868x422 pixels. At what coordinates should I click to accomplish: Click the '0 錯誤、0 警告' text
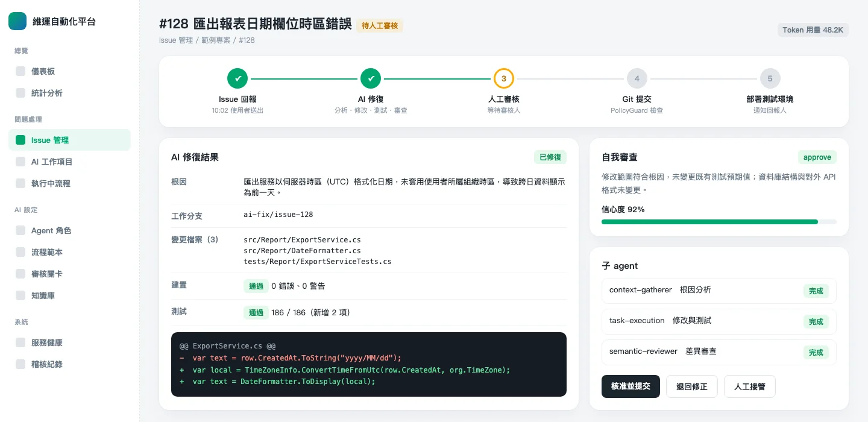[x=298, y=286]
